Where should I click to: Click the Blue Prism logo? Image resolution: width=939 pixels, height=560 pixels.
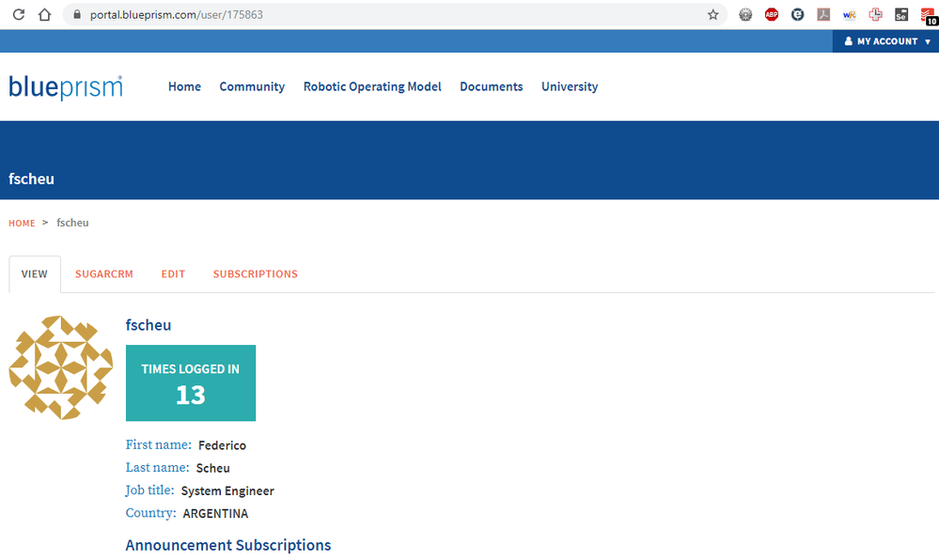(x=65, y=87)
